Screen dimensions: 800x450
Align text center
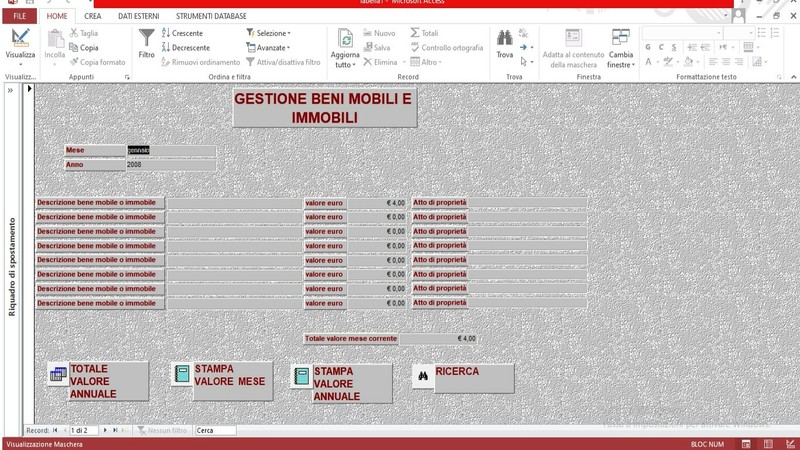coord(726,62)
